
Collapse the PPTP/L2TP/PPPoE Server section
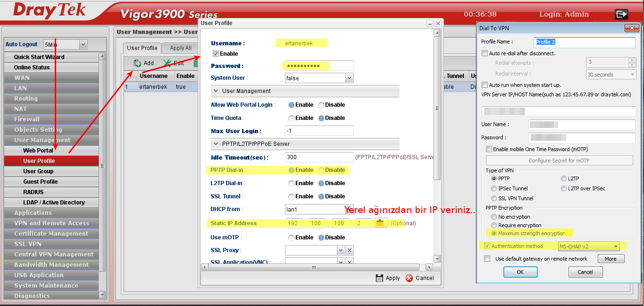216,144
